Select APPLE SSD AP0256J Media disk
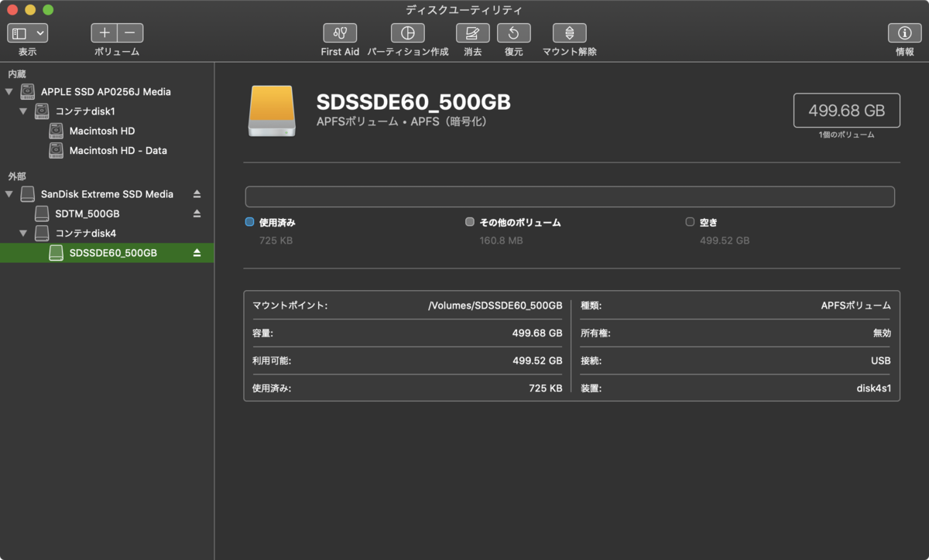The image size is (929, 560). pos(106,91)
